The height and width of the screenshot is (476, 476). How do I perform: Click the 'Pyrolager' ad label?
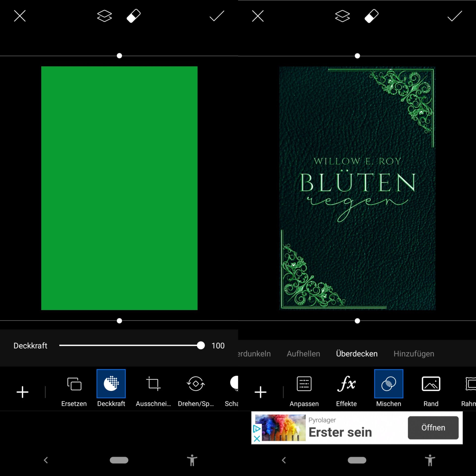coord(322,420)
